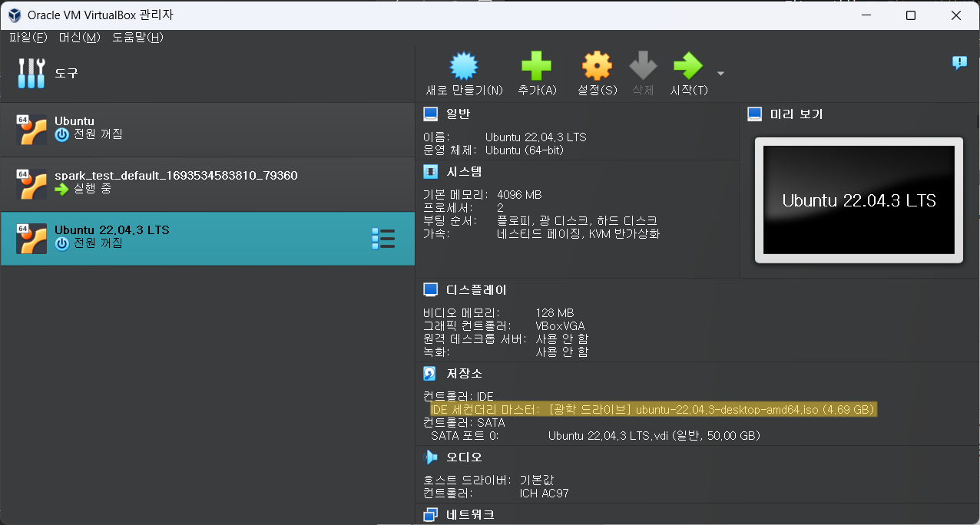Open the 머신(M) menu
Image resolution: width=980 pixels, height=525 pixels.
click(x=80, y=38)
